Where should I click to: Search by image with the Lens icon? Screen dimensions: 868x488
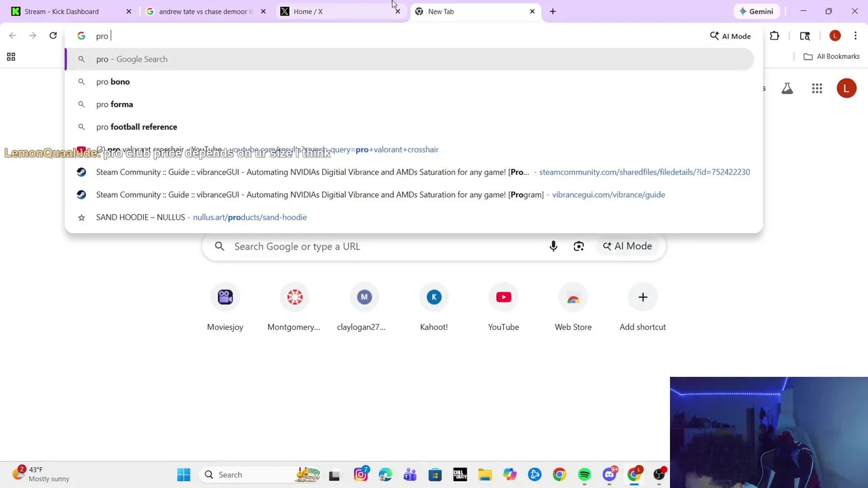point(578,246)
